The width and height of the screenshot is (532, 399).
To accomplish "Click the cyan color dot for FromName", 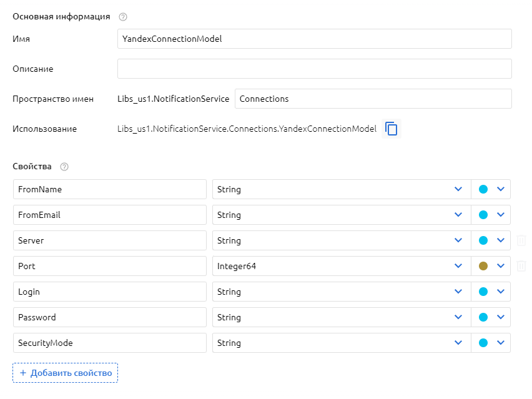I will [483, 189].
